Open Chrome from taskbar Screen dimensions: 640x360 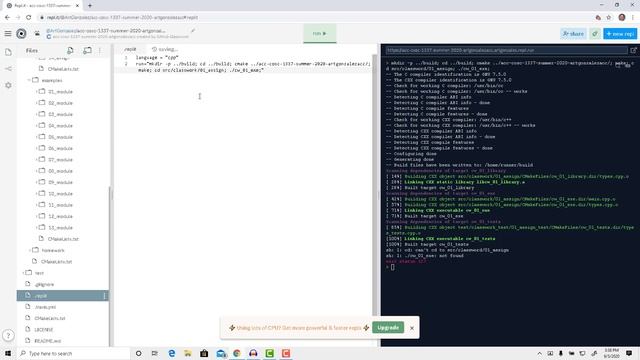[x=237, y=353]
